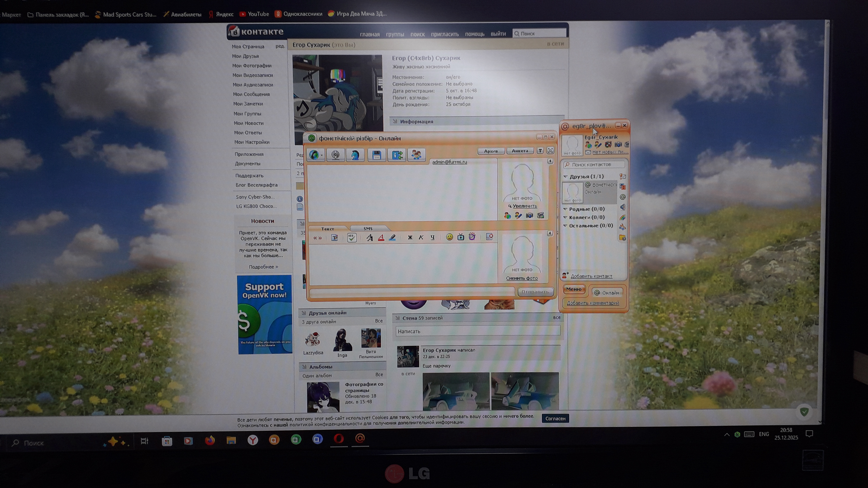Click the wrench settings icon in sidebar
The width and height of the screenshot is (868, 488).
click(x=622, y=227)
